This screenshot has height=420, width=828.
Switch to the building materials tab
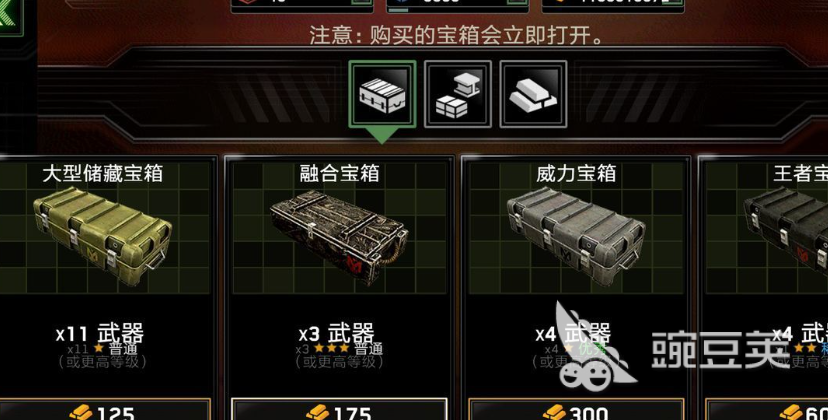[458, 94]
